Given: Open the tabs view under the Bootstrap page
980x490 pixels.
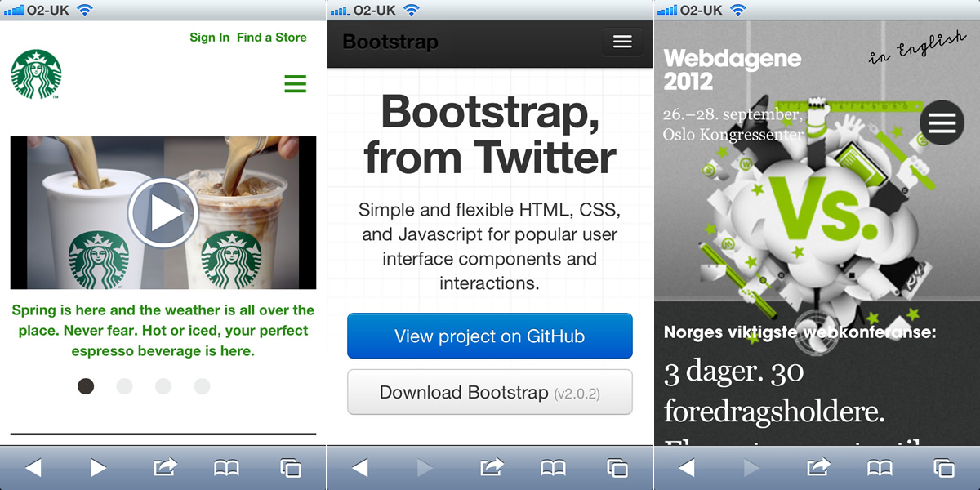Looking at the screenshot, I should pos(617,468).
